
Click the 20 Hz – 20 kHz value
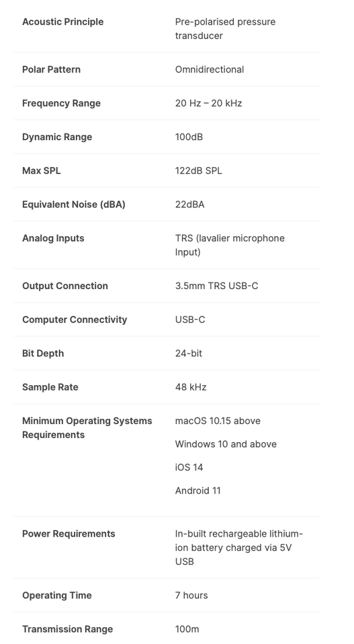click(x=208, y=103)
